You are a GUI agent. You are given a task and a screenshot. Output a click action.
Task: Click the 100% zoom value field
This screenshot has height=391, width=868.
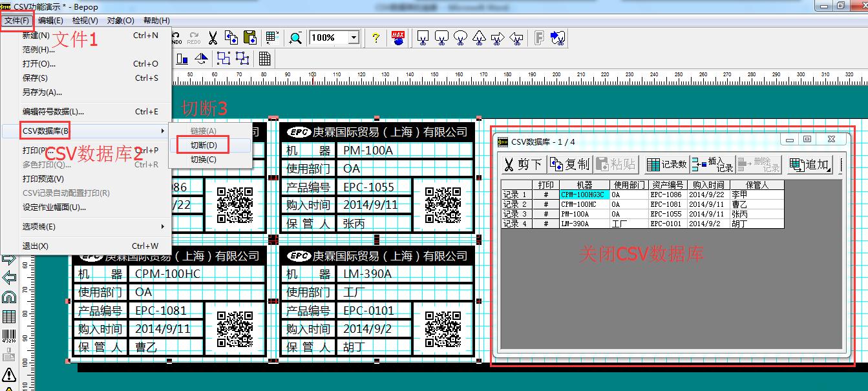click(x=328, y=38)
